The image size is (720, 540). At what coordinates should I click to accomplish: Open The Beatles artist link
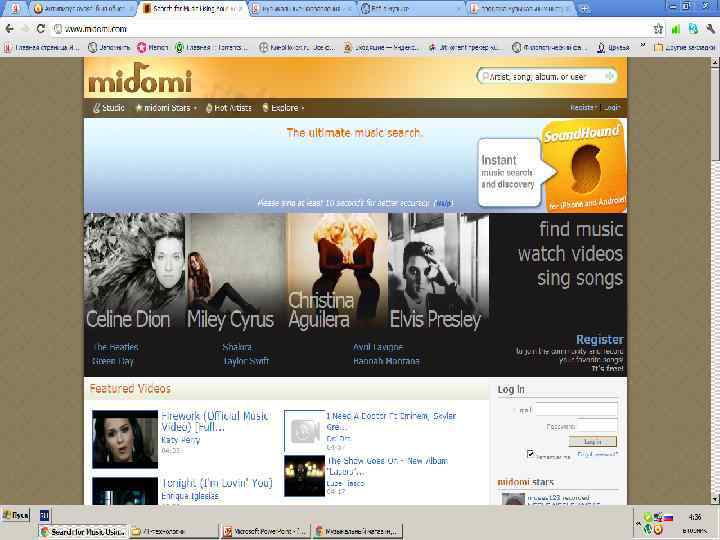click(x=116, y=347)
